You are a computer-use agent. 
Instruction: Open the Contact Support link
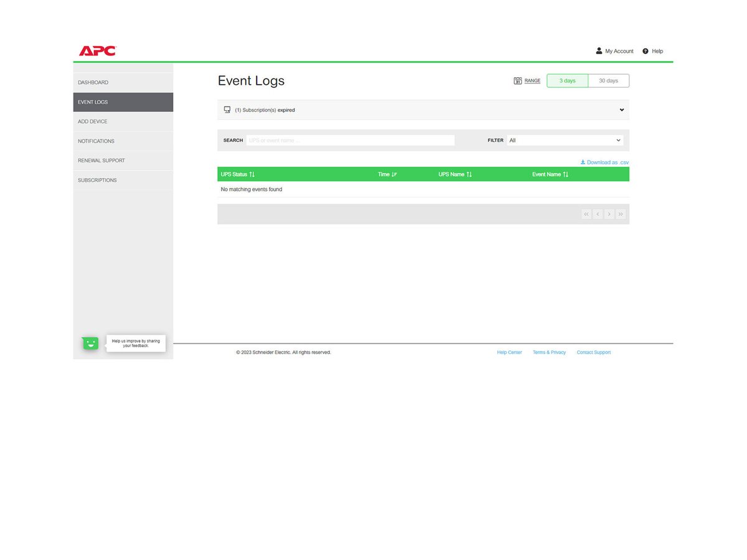coord(593,352)
